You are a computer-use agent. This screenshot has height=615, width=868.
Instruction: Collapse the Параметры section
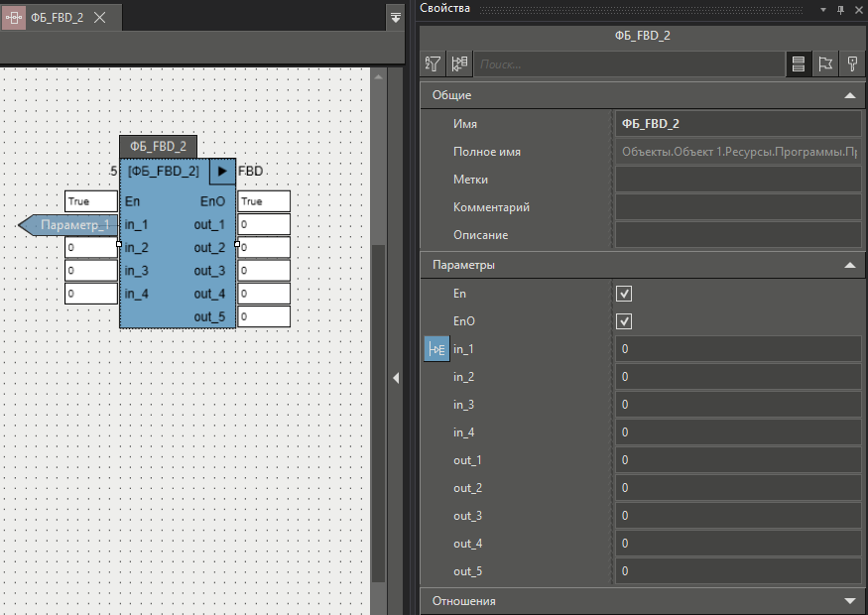[x=850, y=265]
